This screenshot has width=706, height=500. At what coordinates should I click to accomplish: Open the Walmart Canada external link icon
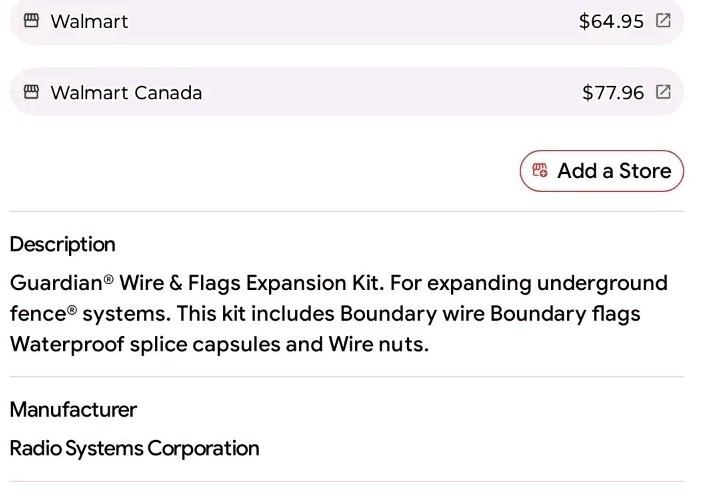click(663, 93)
